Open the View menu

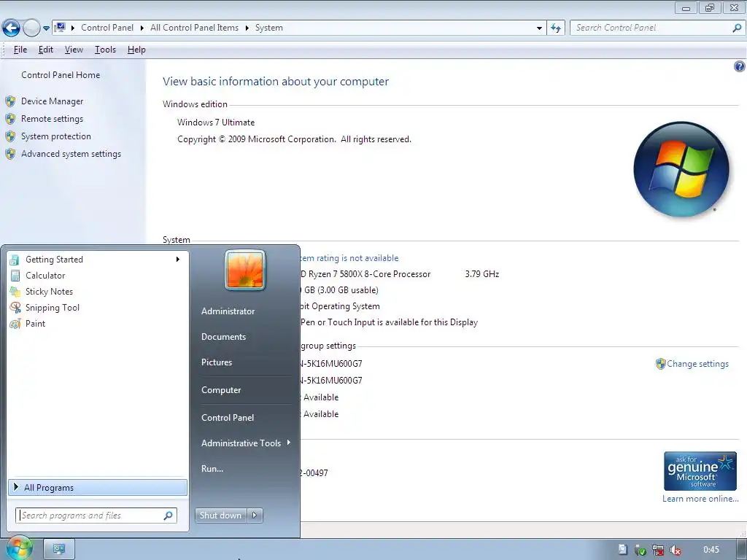click(x=74, y=50)
